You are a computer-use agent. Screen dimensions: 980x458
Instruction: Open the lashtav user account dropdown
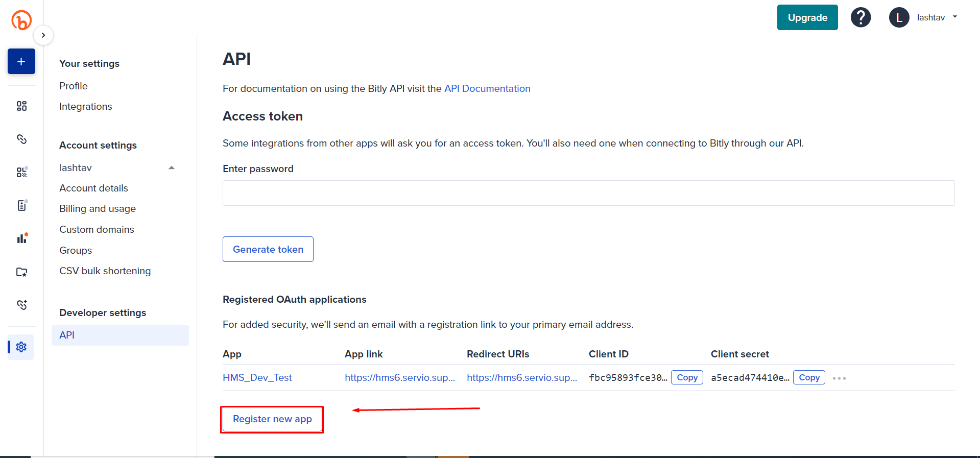923,17
